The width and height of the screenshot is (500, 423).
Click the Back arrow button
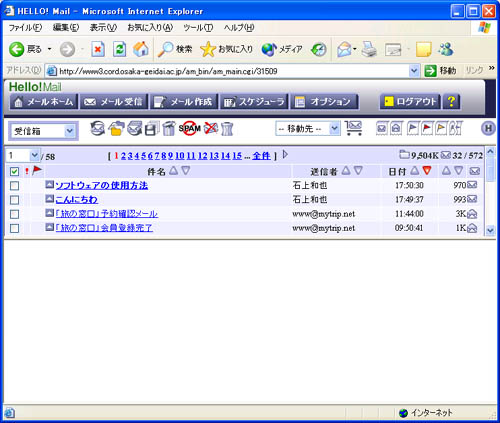(x=25, y=49)
